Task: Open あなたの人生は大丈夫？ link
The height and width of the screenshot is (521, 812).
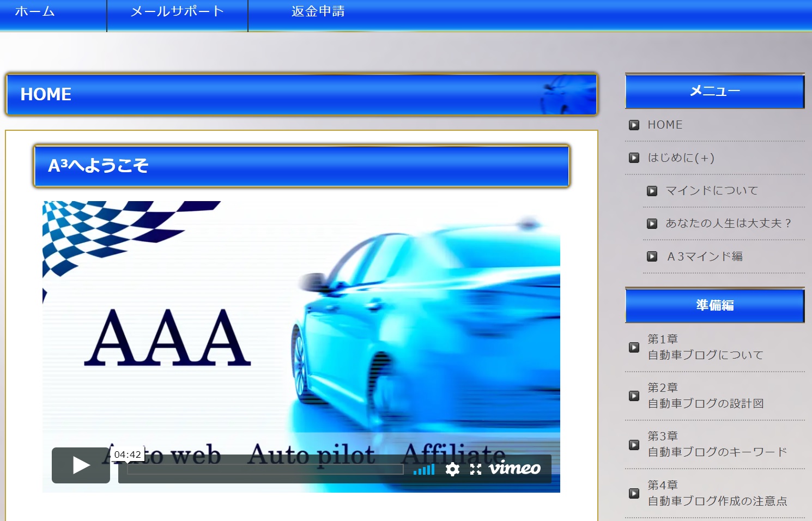Action: click(x=728, y=223)
